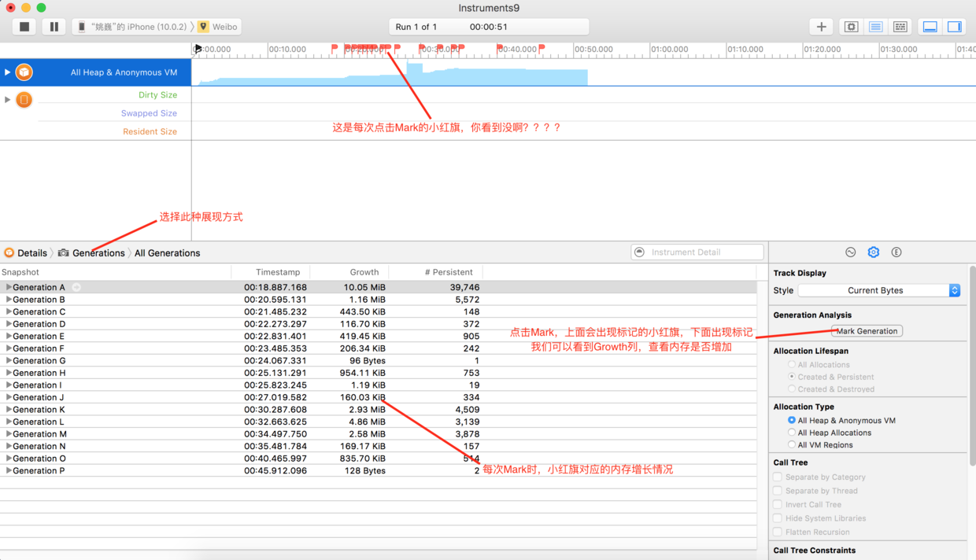Click the add instrument plus icon
976x560 pixels.
point(821,26)
